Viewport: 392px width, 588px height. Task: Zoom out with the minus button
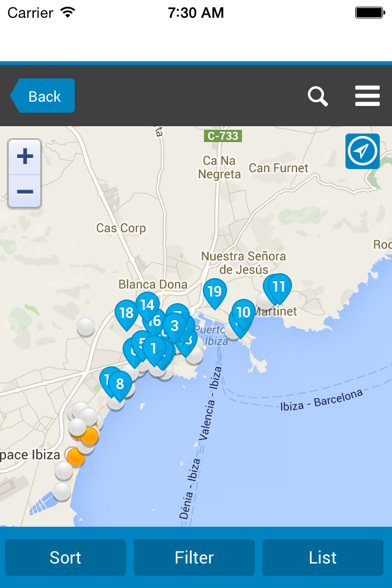point(24,191)
